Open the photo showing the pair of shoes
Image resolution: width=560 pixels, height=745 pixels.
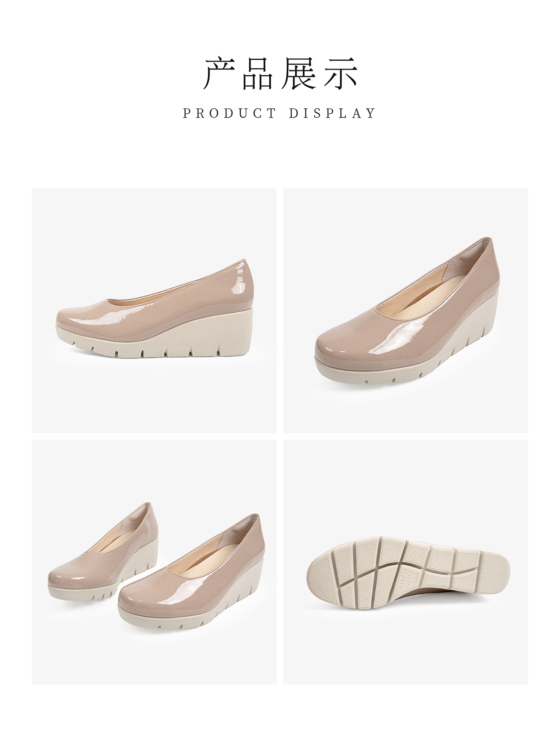(154, 562)
